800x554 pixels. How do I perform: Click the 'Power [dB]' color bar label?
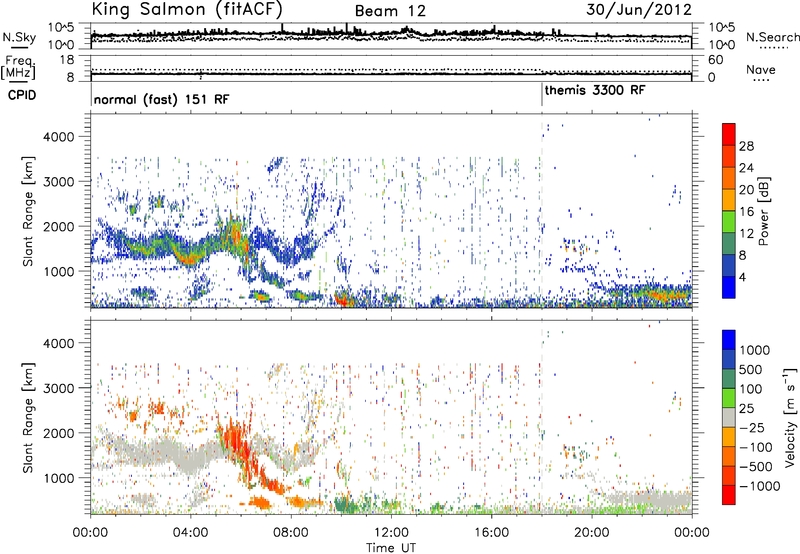[763, 211]
